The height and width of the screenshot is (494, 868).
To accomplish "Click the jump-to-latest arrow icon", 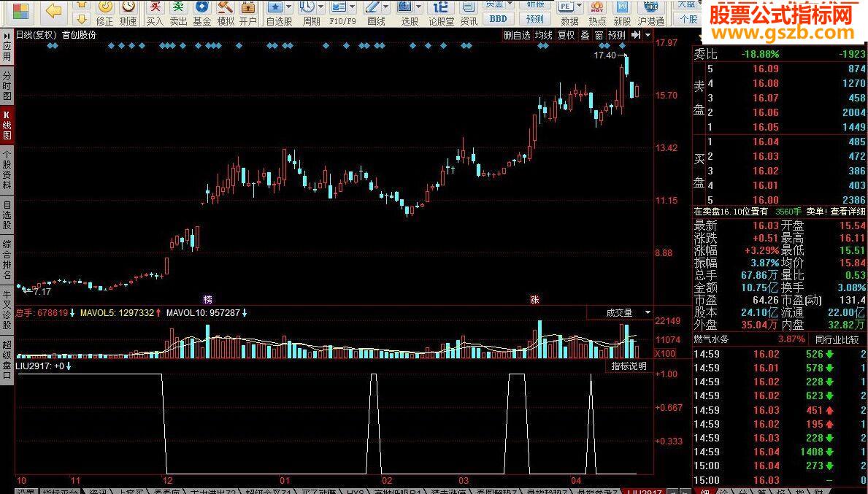I will [x=636, y=36].
